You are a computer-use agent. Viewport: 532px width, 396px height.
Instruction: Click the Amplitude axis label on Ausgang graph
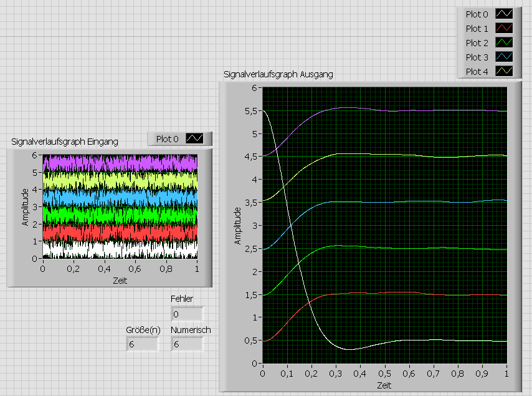[237, 225]
